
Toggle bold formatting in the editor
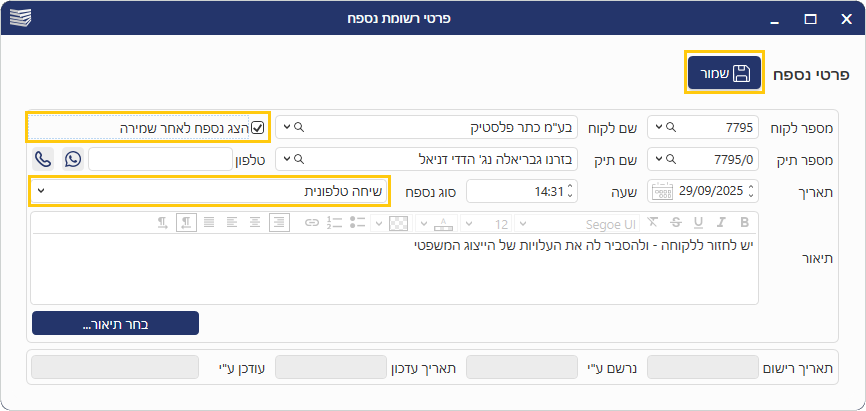tap(743, 222)
